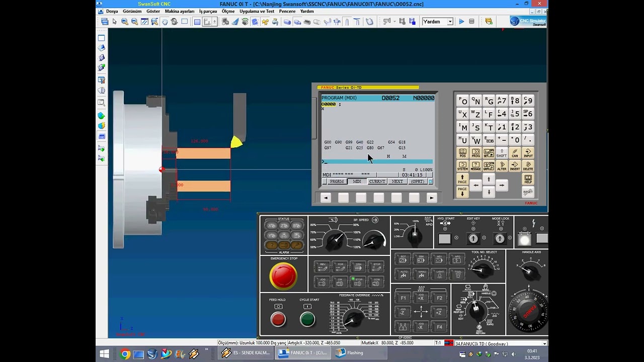644x362 pixels.
Task: Toggle the spindle CCW button
Action: tap(377, 282)
